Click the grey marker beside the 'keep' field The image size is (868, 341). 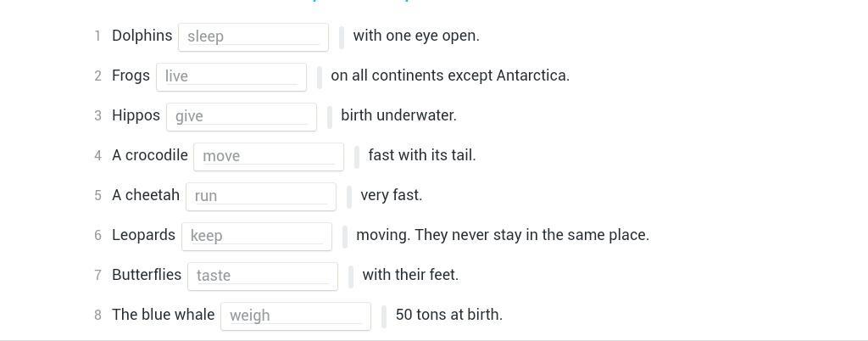point(345,237)
